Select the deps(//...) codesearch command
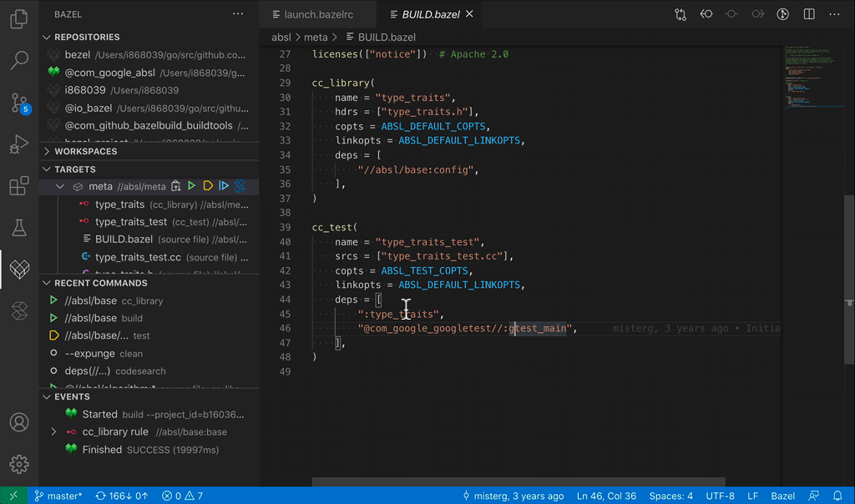The image size is (855, 504). pos(149,370)
